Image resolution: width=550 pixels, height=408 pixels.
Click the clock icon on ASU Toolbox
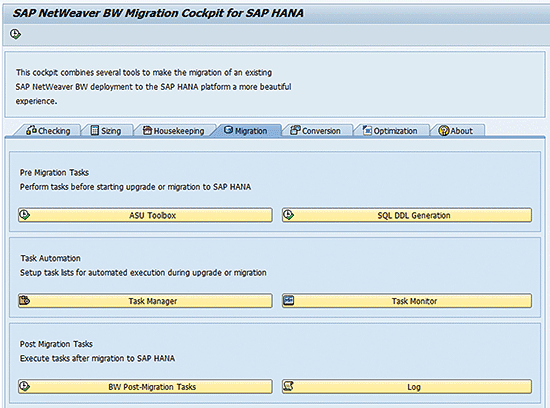pyautogui.click(x=24, y=214)
